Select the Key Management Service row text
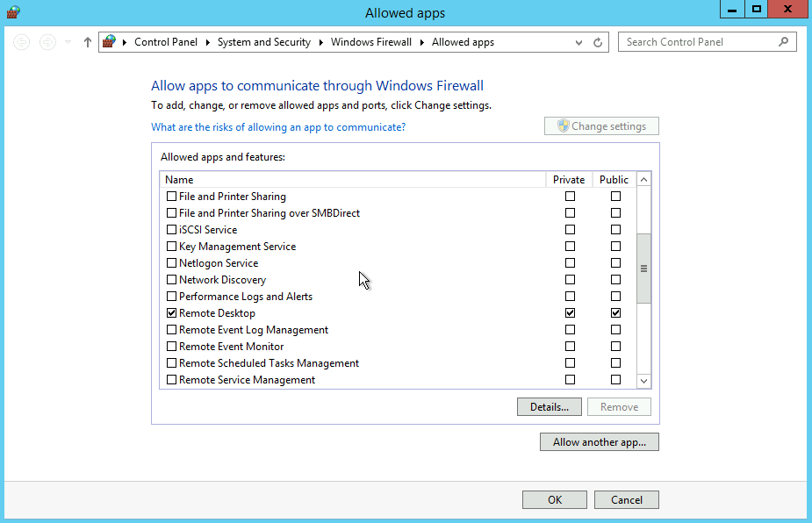Screen dimensions: 812x523 click(238, 247)
